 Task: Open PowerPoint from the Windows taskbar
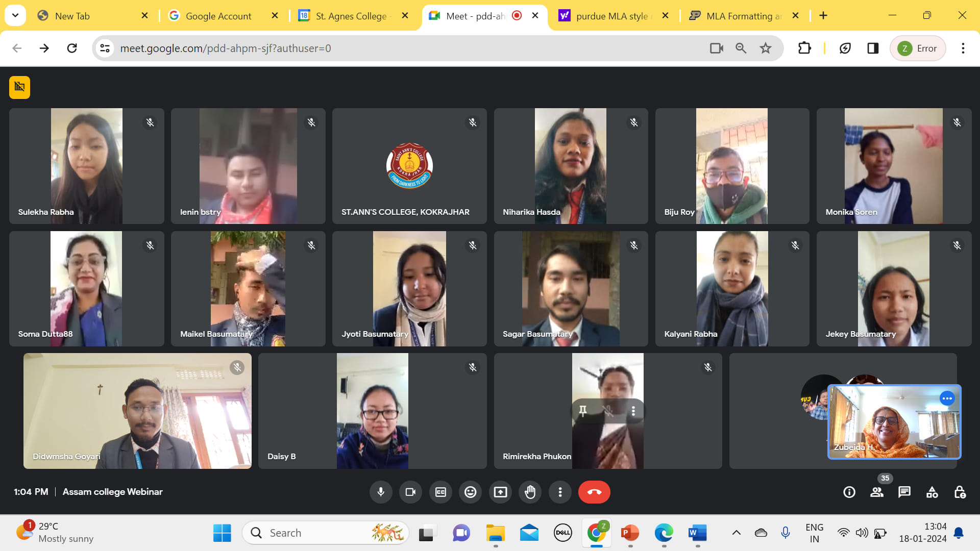tap(630, 533)
